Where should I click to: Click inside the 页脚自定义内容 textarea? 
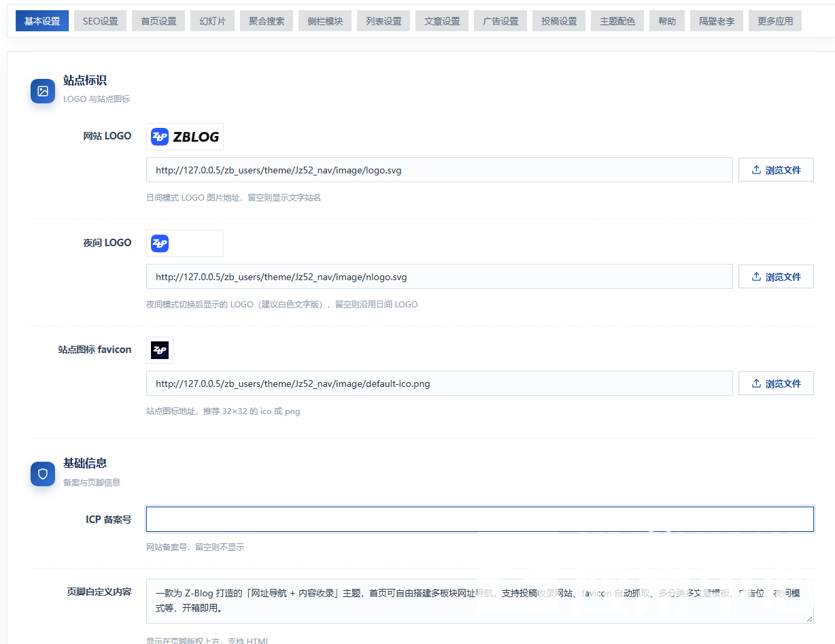tap(480, 601)
